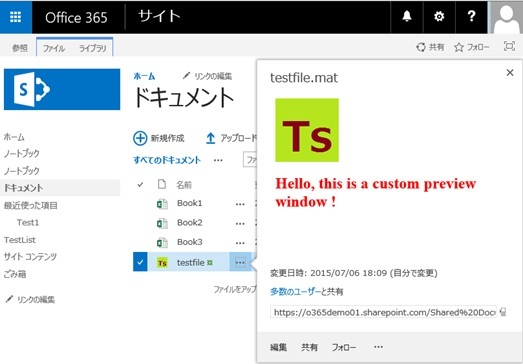
Task: Switch to the ファイル ribbon tab
Action: pyautogui.click(x=54, y=48)
